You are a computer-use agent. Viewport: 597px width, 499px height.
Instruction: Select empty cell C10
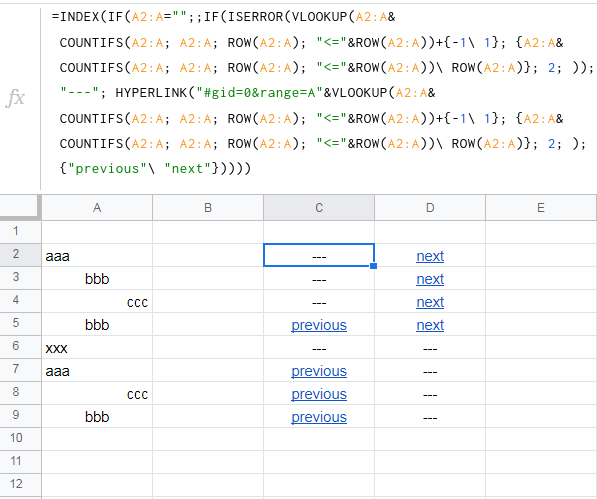pyautogui.click(x=319, y=439)
